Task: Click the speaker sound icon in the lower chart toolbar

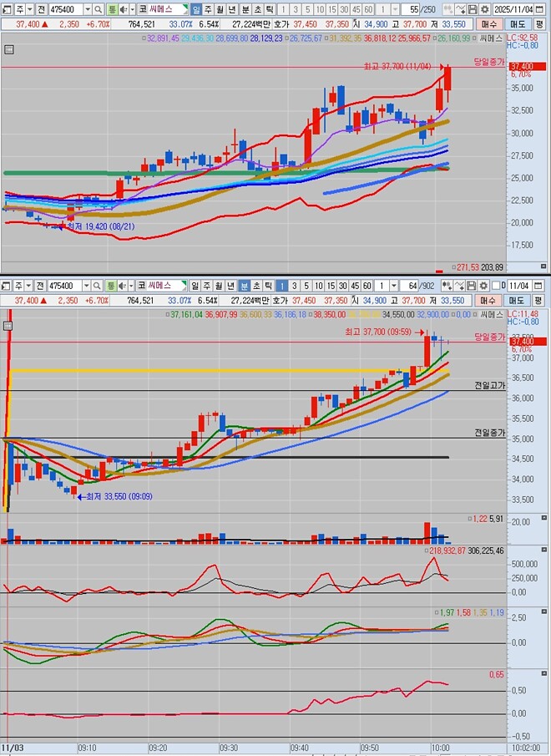Action: [x=123, y=286]
